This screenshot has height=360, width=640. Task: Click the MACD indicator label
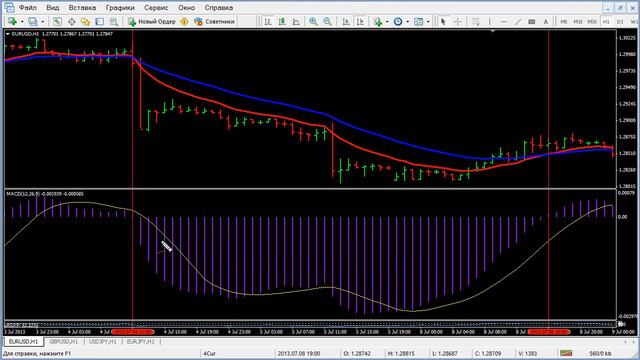point(45,194)
